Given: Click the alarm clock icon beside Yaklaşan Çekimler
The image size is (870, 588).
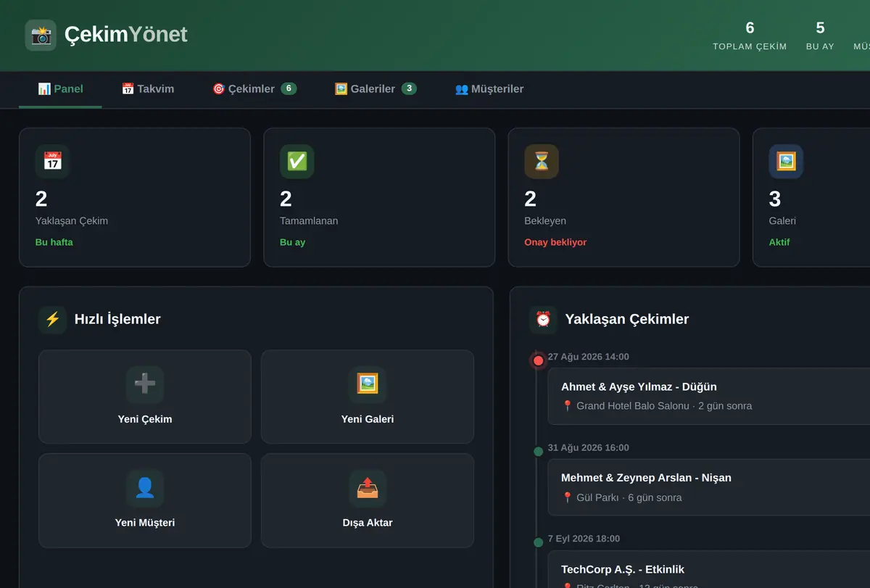Looking at the screenshot, I should click(x=543, y=319).
